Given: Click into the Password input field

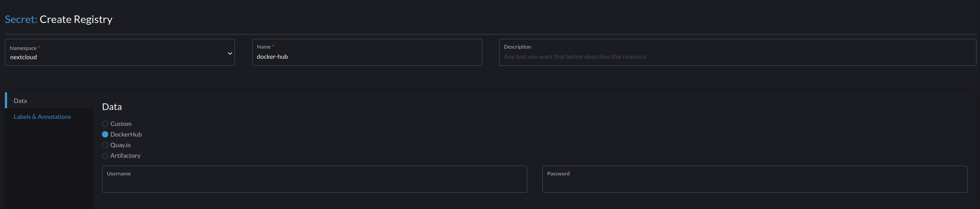Looking at the screenshot, I should point(755,179).
